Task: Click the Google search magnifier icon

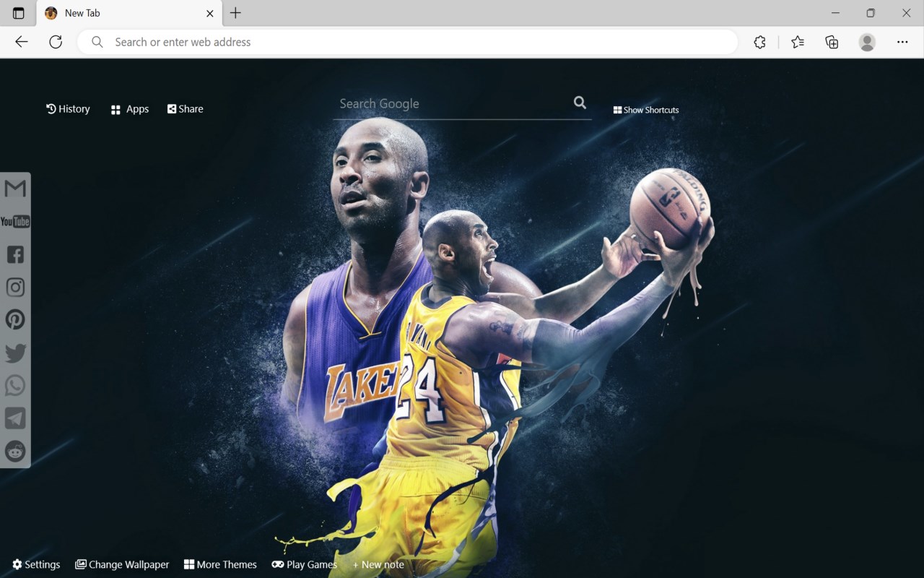Action: [x=580, y=103]
